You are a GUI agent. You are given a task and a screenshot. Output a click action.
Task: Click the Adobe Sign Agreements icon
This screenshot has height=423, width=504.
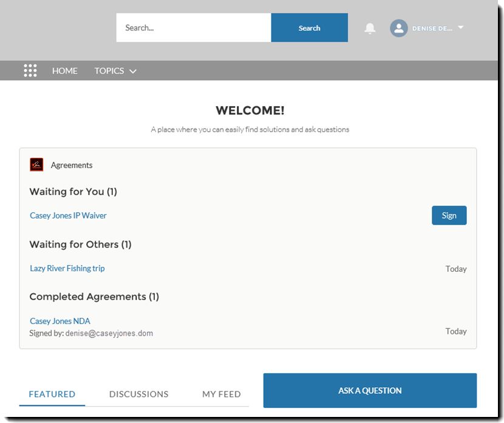[x=36, y=164]
